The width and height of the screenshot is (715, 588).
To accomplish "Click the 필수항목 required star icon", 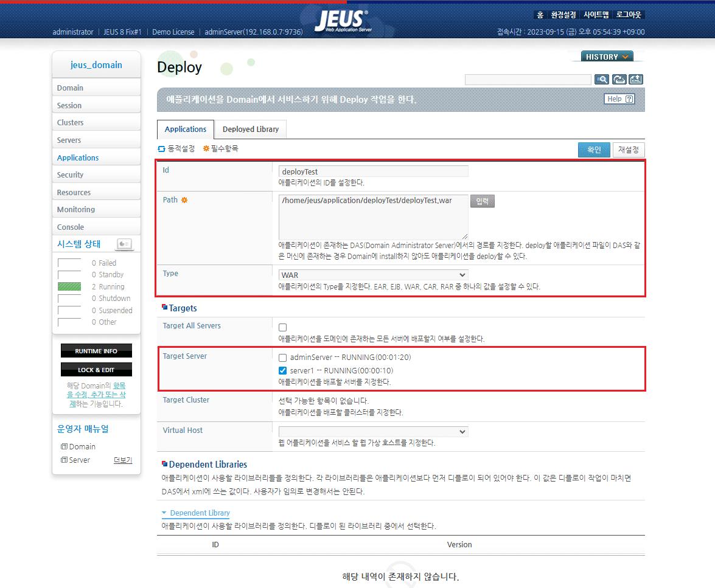I will click(206, 148).
